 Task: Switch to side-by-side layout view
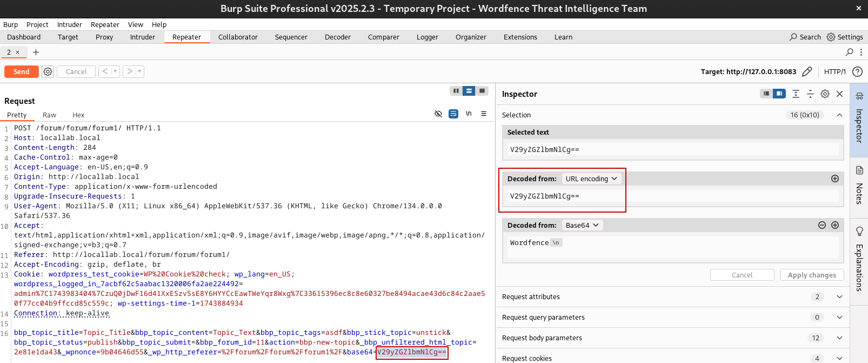(x=456, y=91)
